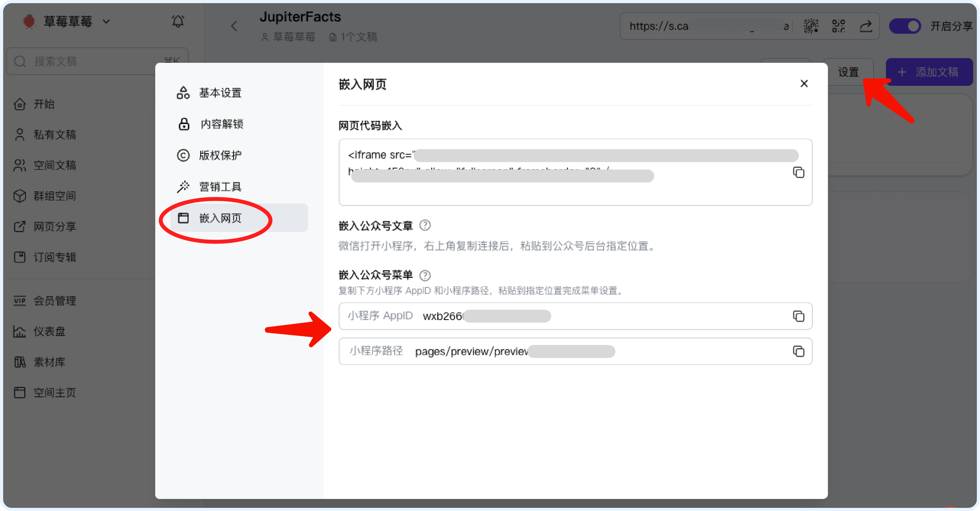
Task: Open the 基本设置 settings tab
Action: (x=220, y=93)
